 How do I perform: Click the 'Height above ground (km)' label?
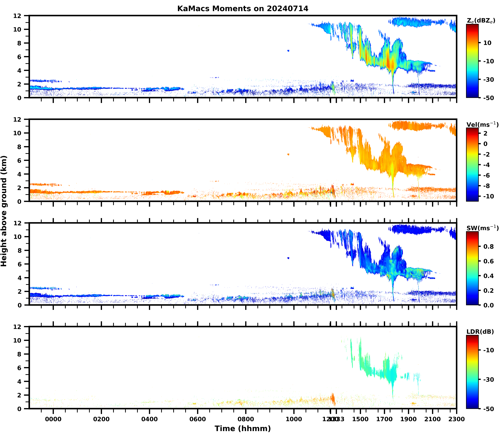coord(4,211)
